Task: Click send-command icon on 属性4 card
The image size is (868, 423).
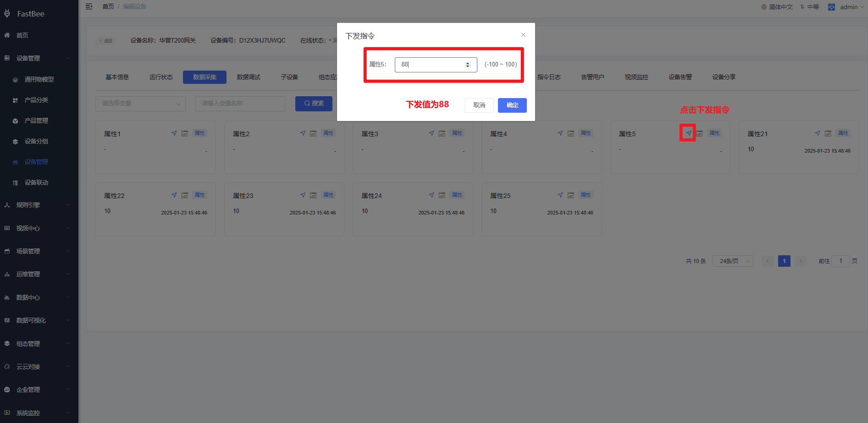Action: pos(560,133)
